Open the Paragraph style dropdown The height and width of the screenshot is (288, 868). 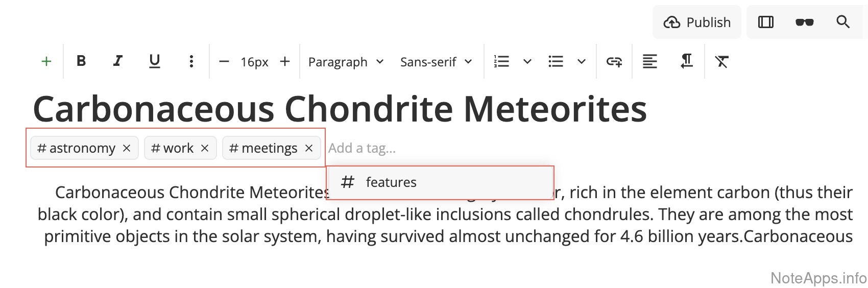[x=346, y=62]
